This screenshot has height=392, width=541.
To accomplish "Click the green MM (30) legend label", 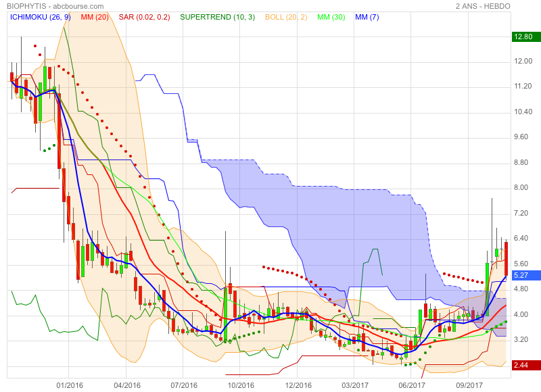I will (x=331, y=17).
